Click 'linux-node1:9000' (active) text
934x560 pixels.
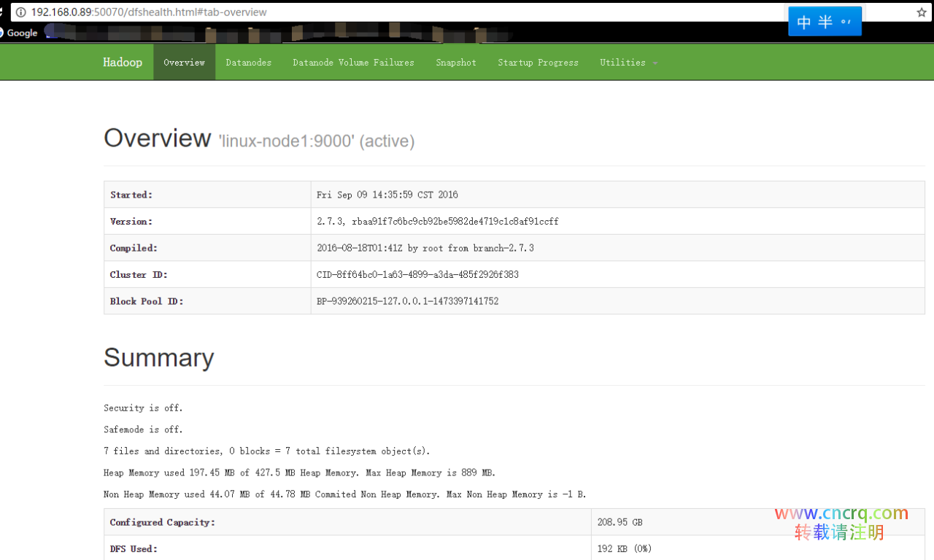317,141
